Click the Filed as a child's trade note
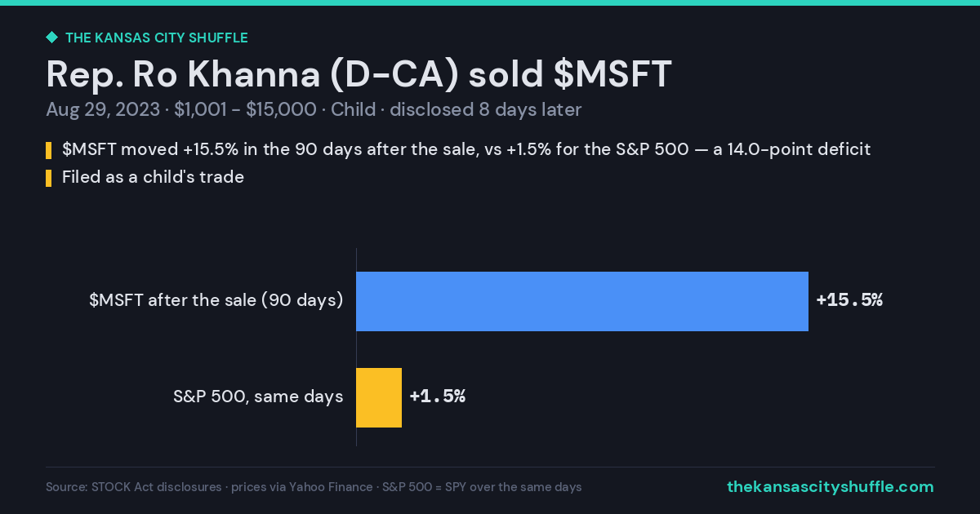The image size is (980, 514). [153, 177]
